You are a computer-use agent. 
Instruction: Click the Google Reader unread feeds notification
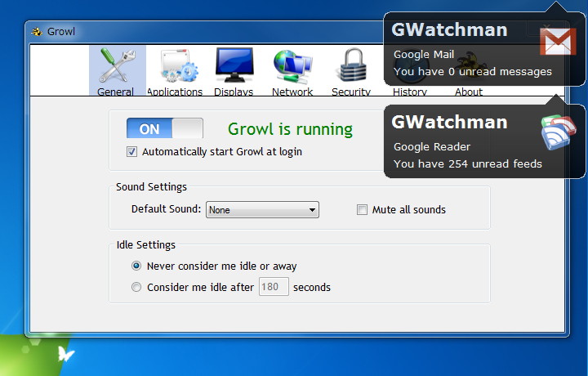coord(483,141)
